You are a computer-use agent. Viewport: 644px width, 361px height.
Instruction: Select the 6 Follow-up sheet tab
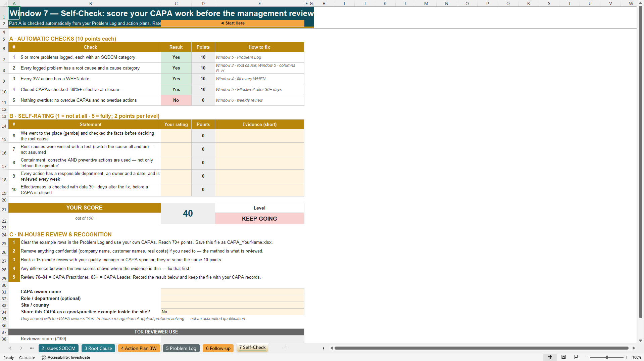pyautogui.click(x=218, y=348)
